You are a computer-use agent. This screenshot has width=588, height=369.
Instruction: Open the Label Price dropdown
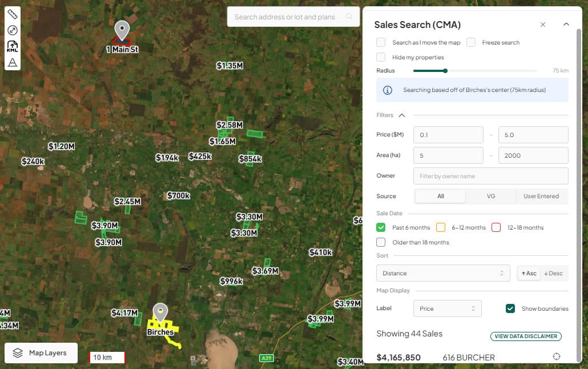[447, 308]
